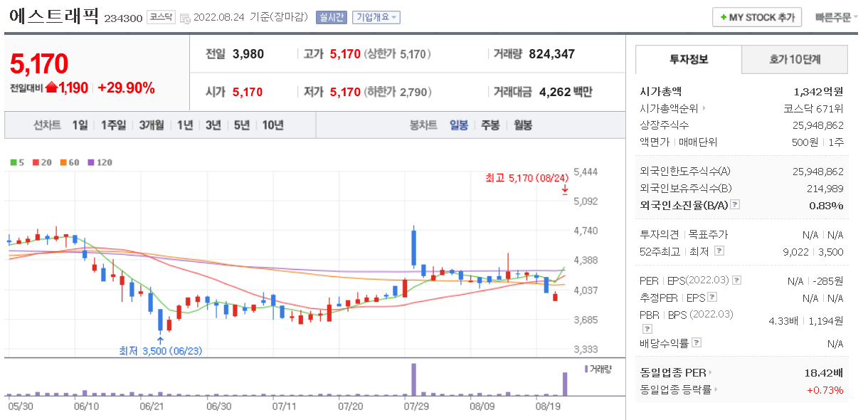Screen dimensions: 868x420
Task: Click the 외국인보유주식수 214,989 value
Action: tap(825, 188)
